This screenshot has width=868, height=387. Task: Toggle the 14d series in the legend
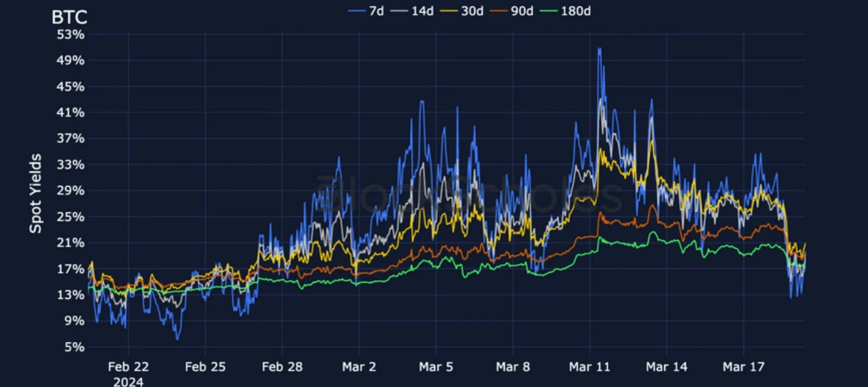[412, 11]
